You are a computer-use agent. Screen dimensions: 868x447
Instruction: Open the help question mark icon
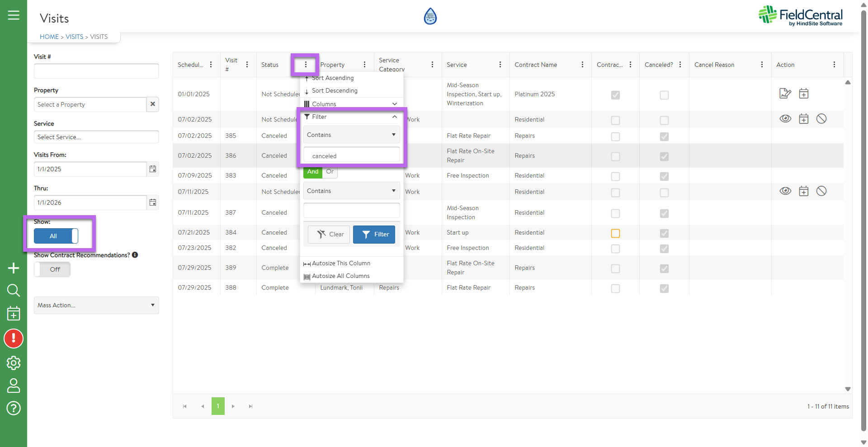(x=14, y=408)
